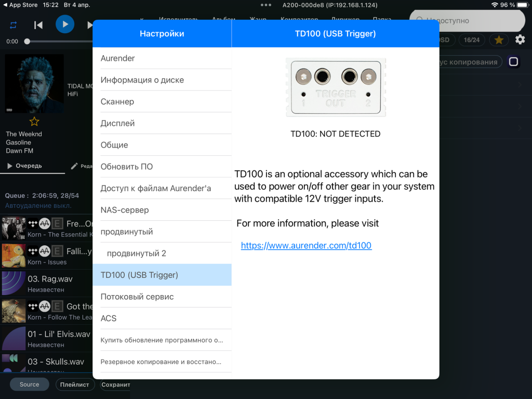Open Aurender settings section

pos(162,58)
